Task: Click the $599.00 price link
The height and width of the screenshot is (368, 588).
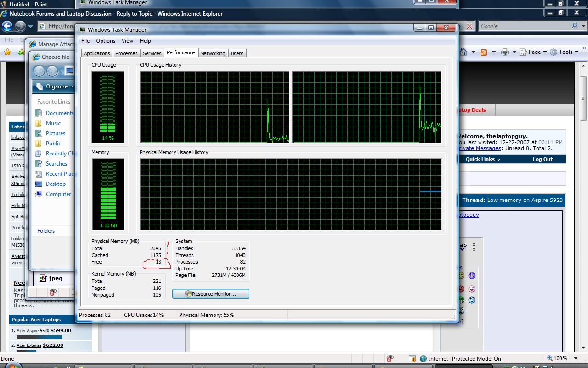Action: tap(61, 331)
